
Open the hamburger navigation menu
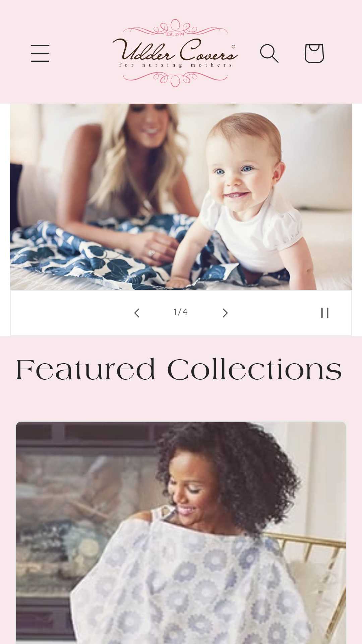[x=40, y=53]
